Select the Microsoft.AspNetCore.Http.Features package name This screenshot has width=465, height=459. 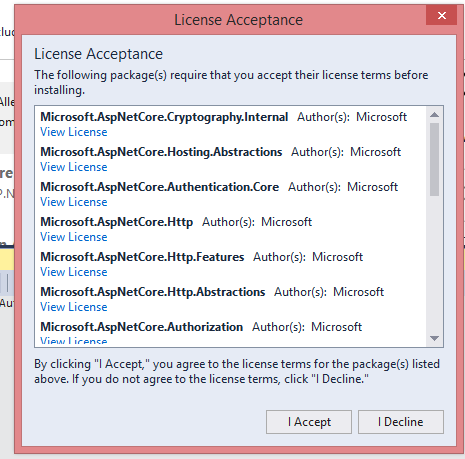[142, 257]
